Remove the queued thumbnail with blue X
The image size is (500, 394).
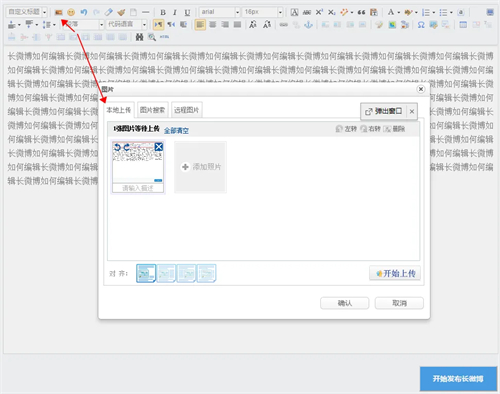click(159, 147)
